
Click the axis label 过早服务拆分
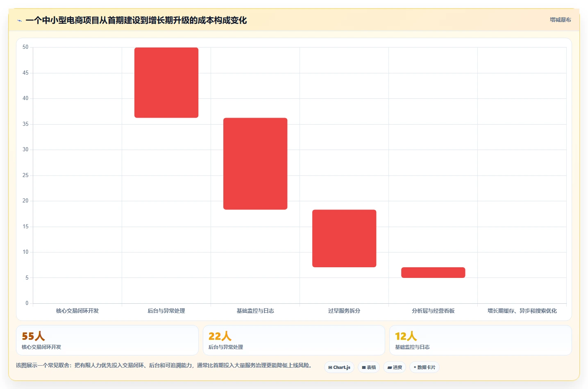point(344,311)
